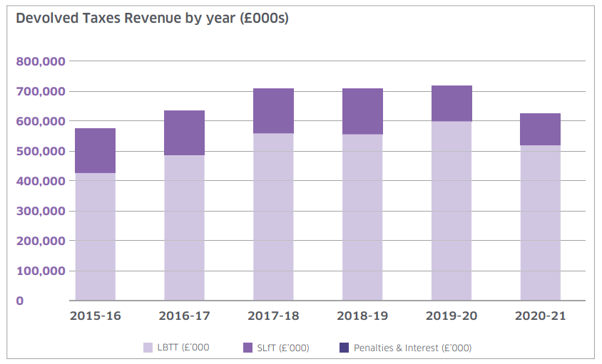602x364 pixels.
Task: Click the 300,000 y-axis value
Action: click(x=41, y=211)
